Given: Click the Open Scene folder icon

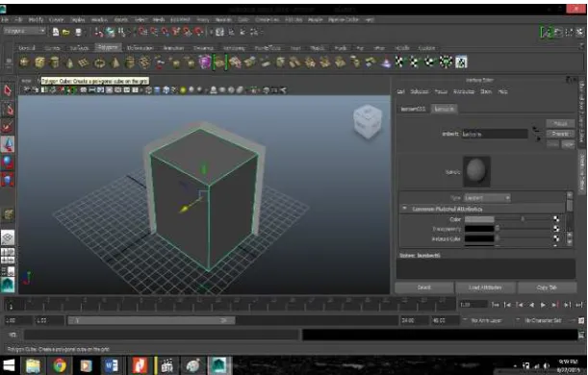Looking at the screenshot, I should (x=66, y=33).
